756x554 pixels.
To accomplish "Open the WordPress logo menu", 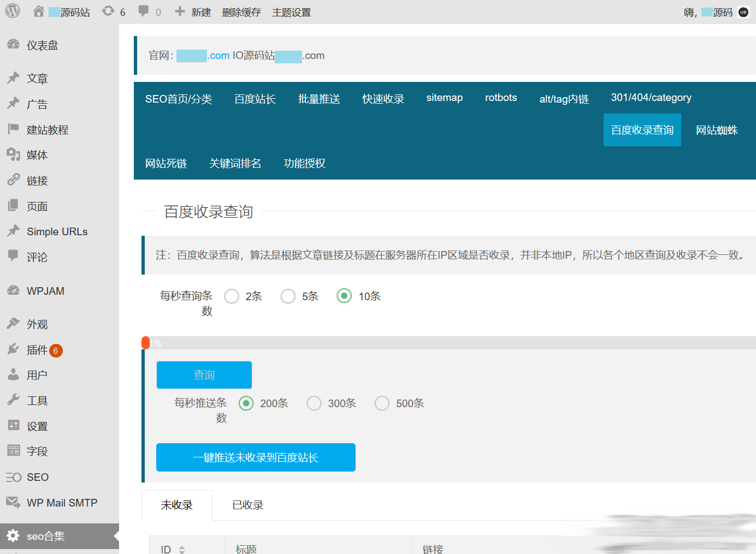I will pyautogui.click(x=11, y=11).
